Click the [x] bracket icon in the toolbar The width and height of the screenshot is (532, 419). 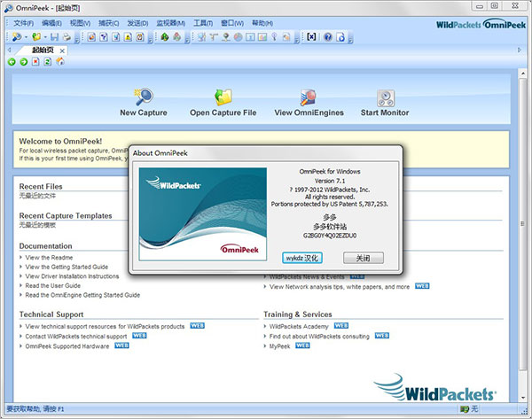pos(311,36)
